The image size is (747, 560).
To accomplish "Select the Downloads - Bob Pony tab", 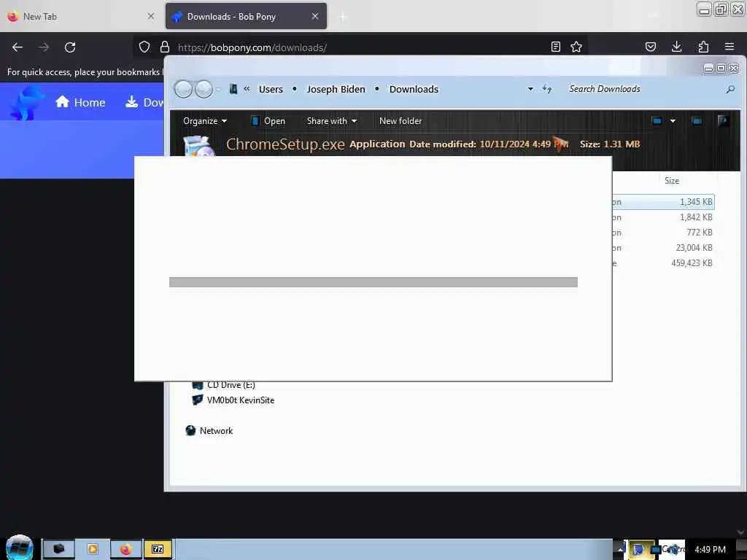I will point(246,16).
